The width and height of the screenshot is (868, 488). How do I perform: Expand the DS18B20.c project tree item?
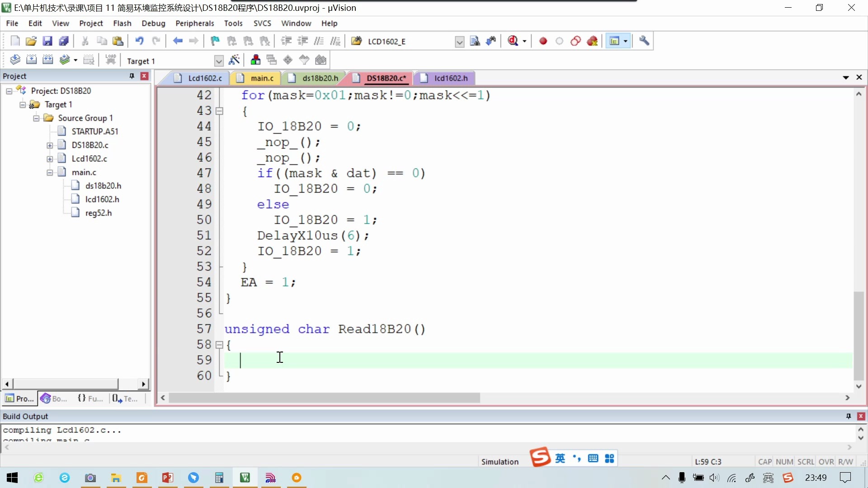click(x=51, y=145)
